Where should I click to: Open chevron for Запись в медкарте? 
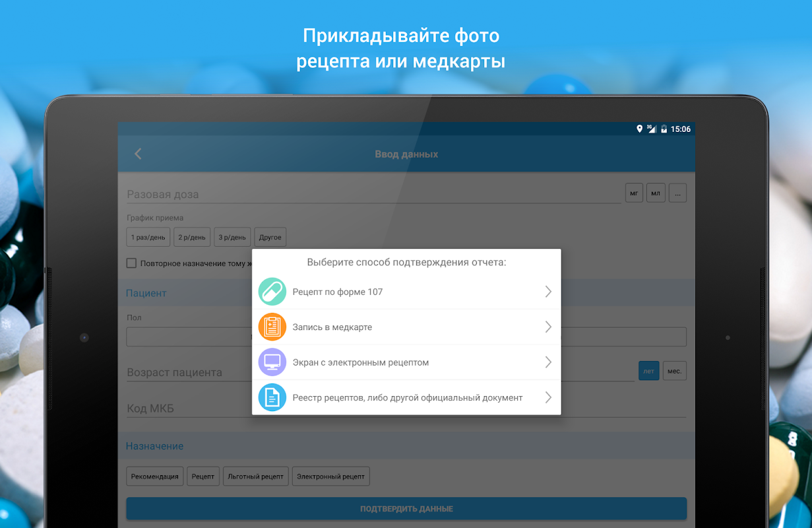pyautogui.click(x=548, y=327)
